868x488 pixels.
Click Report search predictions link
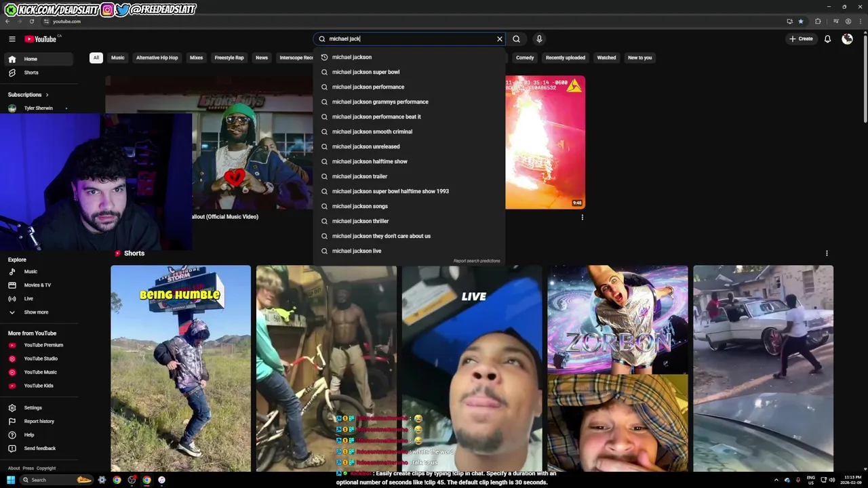point(477,261)
